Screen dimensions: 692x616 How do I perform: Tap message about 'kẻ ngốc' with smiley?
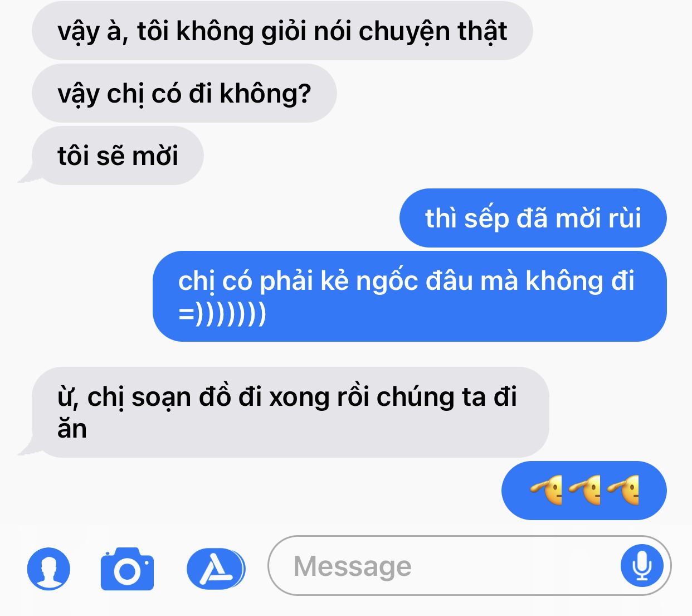tap(410, 297)
